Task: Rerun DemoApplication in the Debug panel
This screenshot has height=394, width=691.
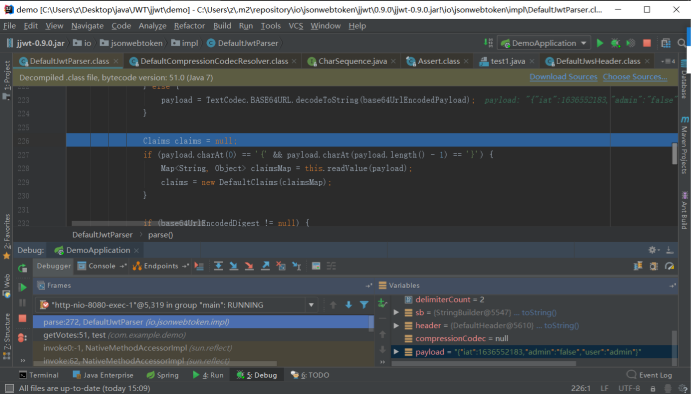Action: (22, 268)
